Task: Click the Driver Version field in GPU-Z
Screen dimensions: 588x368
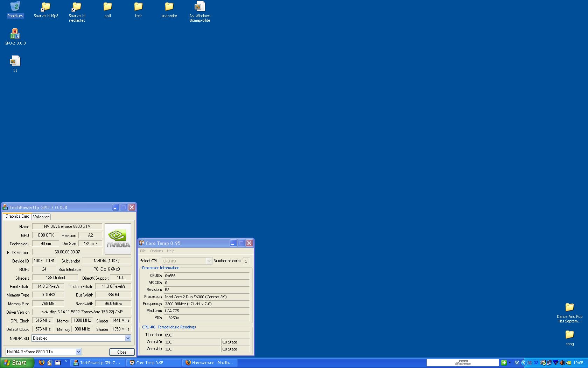Action: point(82,312)
